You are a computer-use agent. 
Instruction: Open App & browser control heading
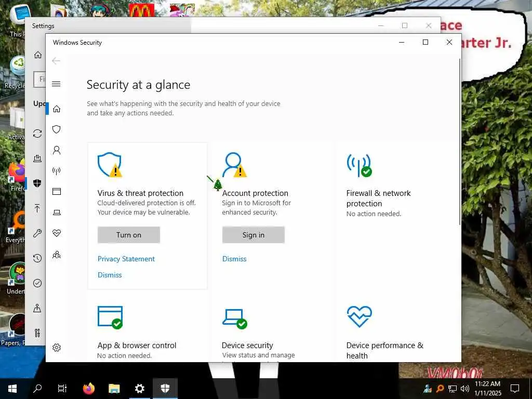tap(137, 345)
